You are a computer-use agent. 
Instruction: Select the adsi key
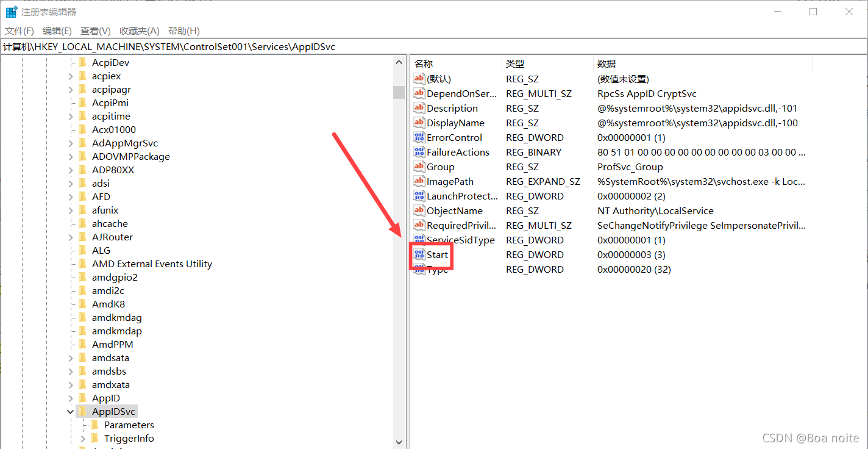pos(101,183)
